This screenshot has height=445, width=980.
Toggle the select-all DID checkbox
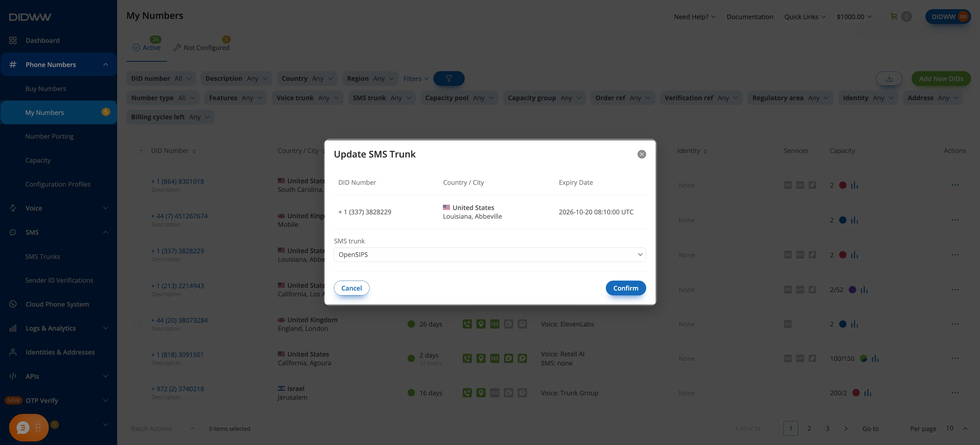(135, 150)
